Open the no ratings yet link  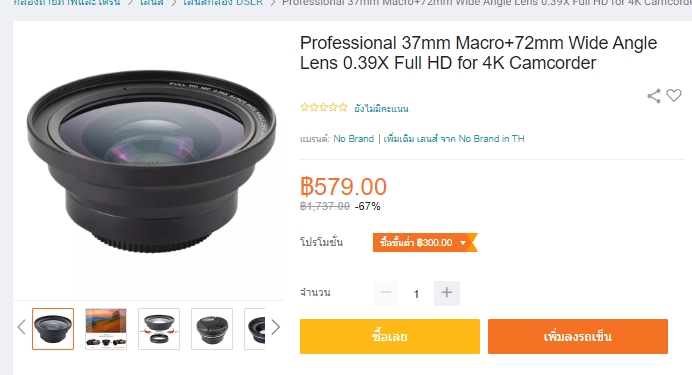[x=381, y=108]
